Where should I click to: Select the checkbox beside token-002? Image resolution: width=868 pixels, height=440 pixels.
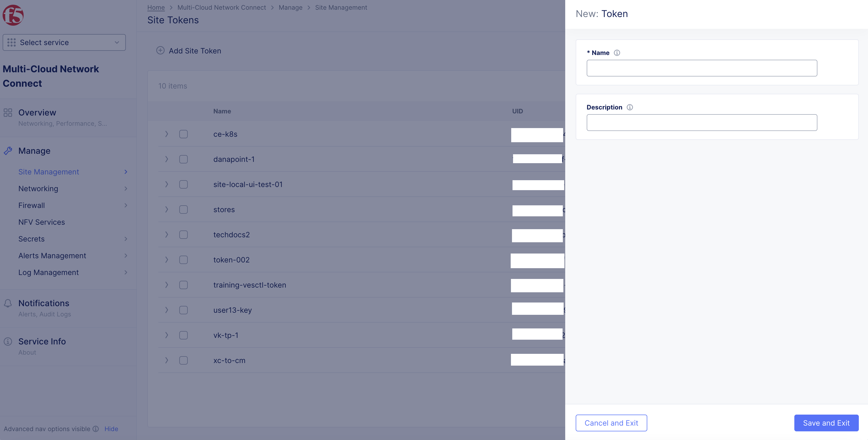point(183,260)
